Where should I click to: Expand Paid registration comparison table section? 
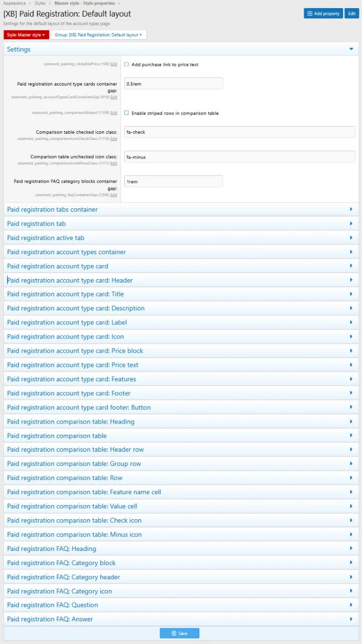(181, 436)
